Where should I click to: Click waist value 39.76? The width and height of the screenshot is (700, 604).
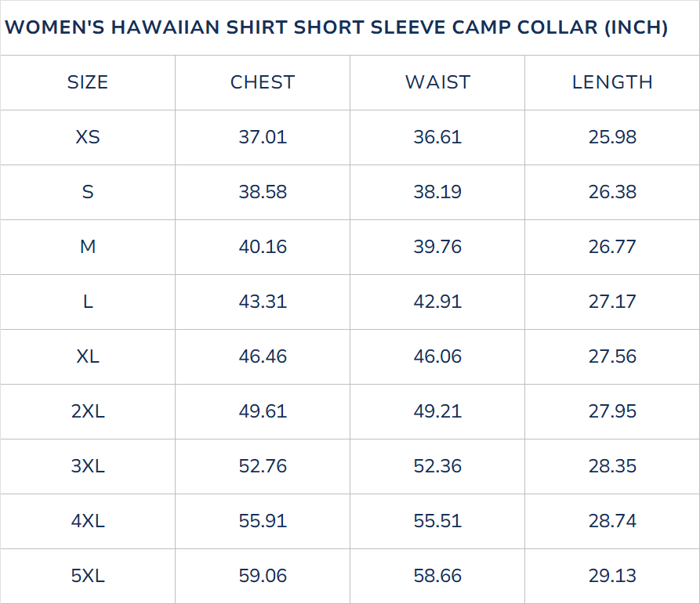(437, 247)
